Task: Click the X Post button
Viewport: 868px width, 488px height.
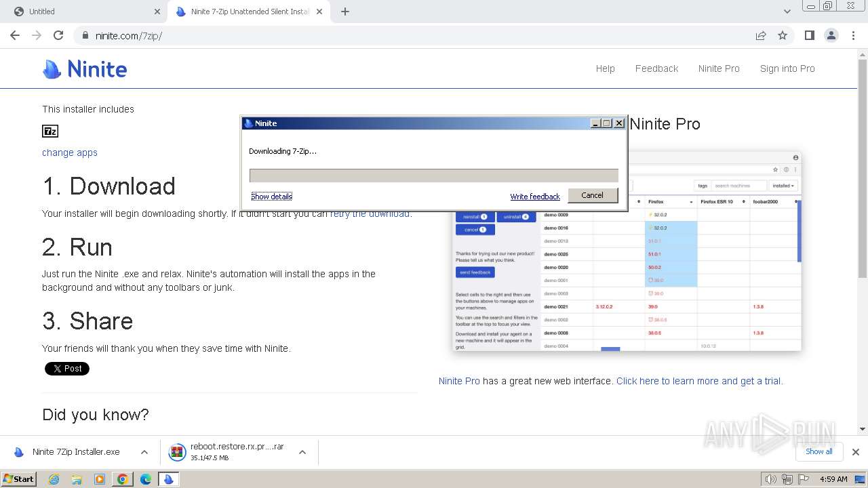Action: click(67, 369)
